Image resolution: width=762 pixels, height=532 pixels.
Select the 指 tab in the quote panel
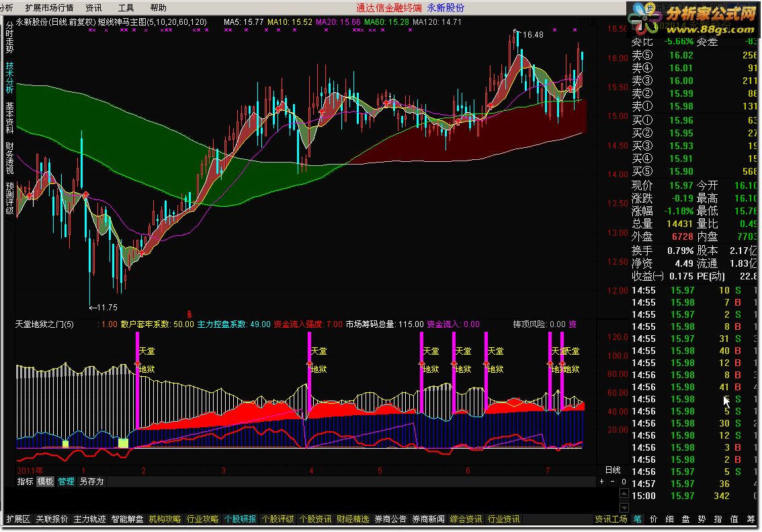pyautogui.click(x=718, y=519)
